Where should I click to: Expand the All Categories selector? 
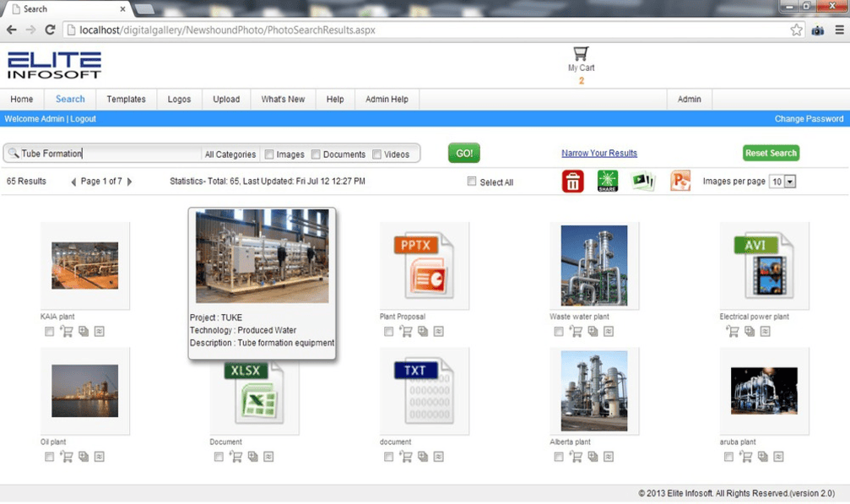pyautogui.click(x=230, y=154)
